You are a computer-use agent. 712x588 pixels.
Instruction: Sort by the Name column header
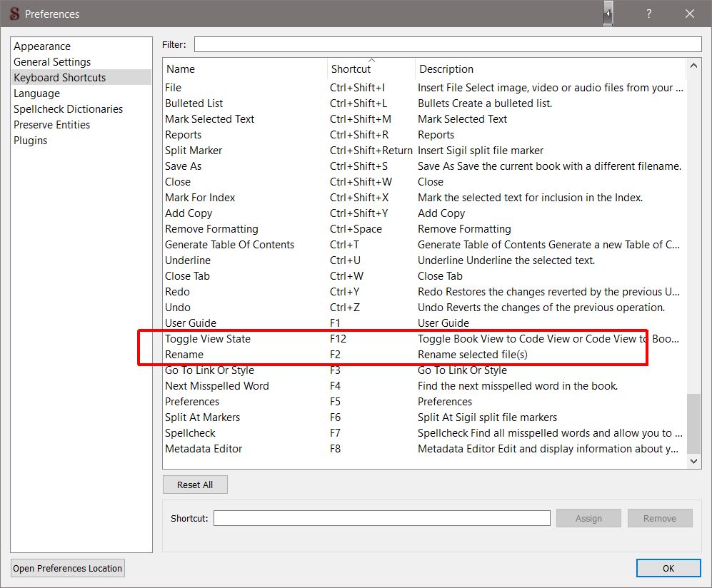click(245, 69)
